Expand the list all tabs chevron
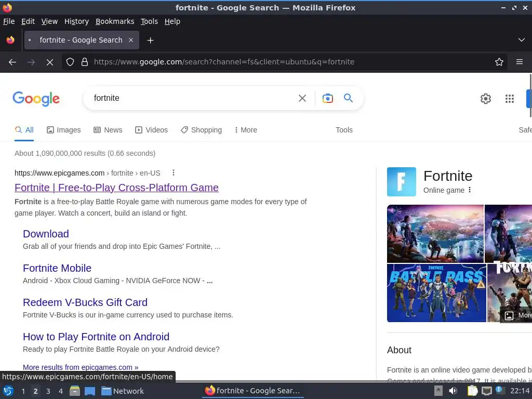The height and width of the screenshot is (399, 532). click(x=522, y=40)
